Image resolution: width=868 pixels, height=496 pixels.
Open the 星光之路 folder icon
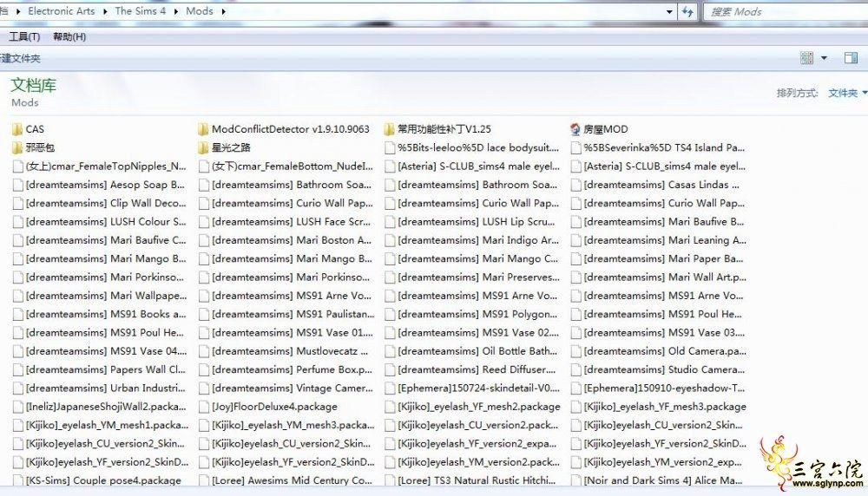[203, 147]
